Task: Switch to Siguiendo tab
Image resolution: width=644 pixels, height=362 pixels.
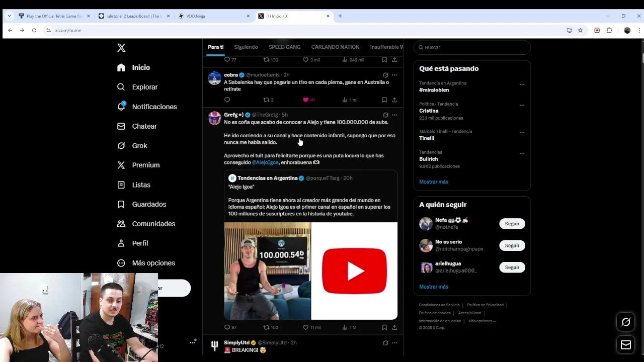Action: tap(246, 47)
